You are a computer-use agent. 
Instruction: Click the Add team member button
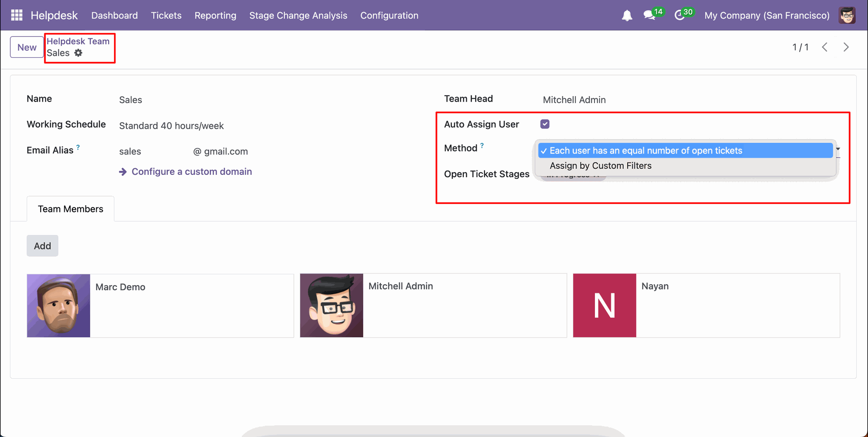pos(42,246)
